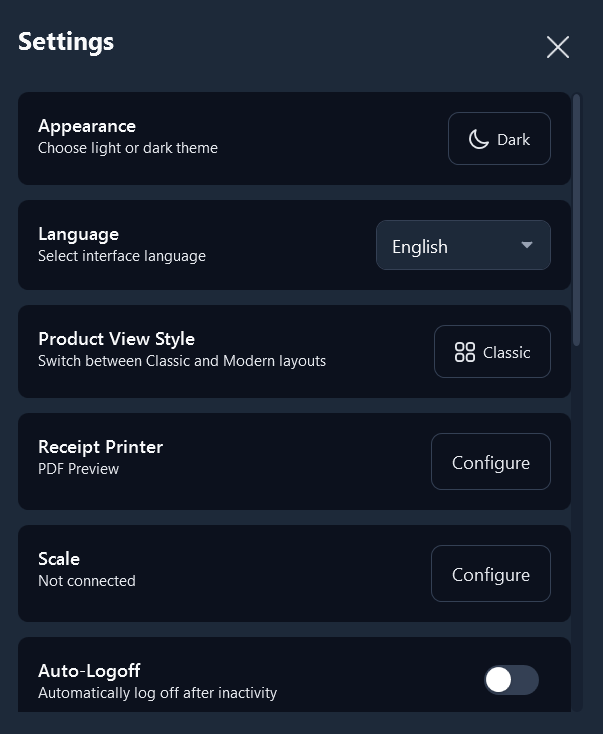Click the Language setting heading
603x734 pixels.
pos(78,234)
